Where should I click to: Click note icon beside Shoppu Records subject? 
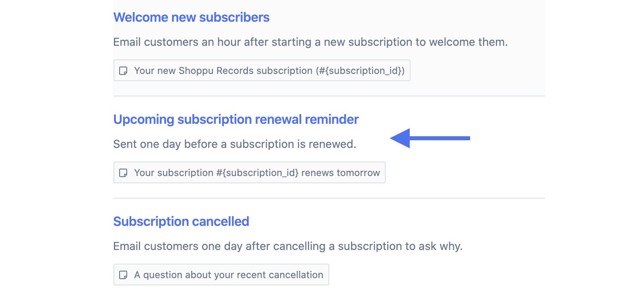(x=124, y=71)
